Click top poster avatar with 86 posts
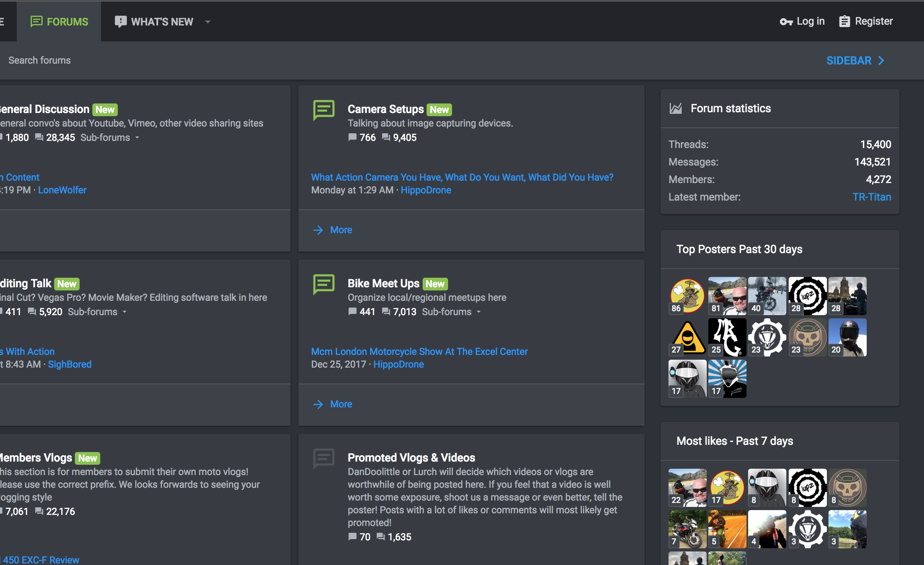 (688, 296)
